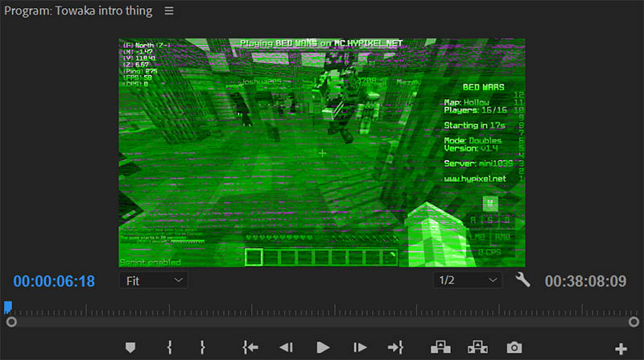The width and height of the screenshot is (644, 360).
Task: Click the Mark In bracket button
Action: tap(170, 348)
